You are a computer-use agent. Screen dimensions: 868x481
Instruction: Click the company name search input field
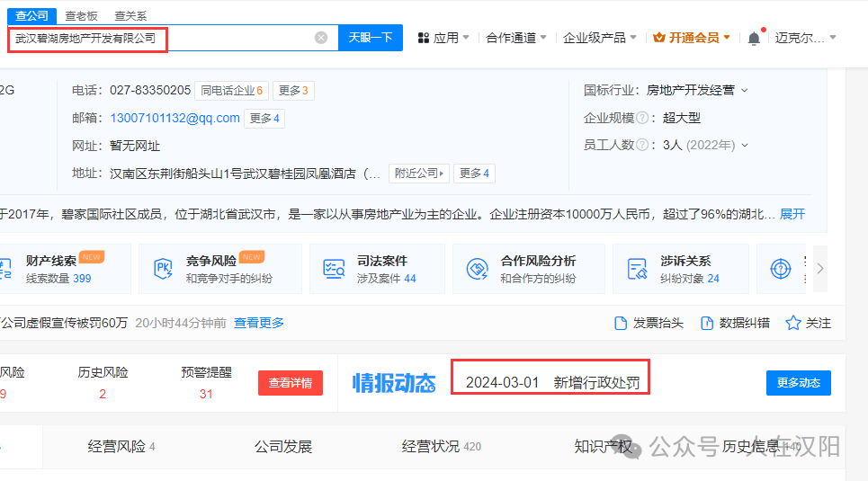point(162,38)
